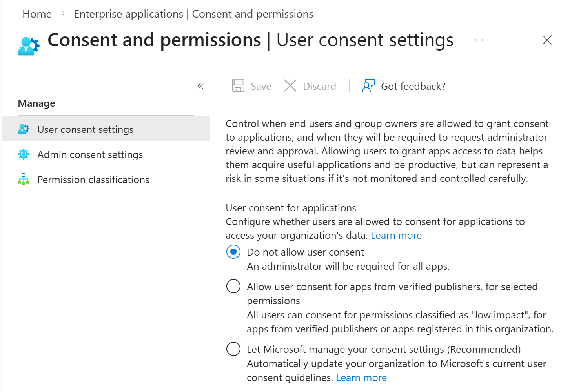This screenshot has height=392, width=561.
Task: Click the Got feedback? person icon
Action: pos(368,85)
